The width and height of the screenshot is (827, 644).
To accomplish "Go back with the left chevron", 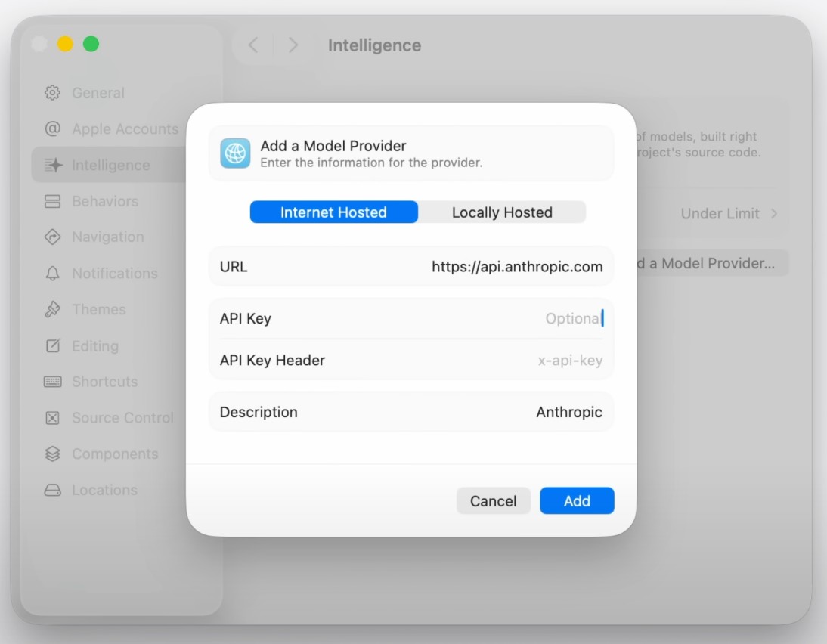I will [254, 45].
